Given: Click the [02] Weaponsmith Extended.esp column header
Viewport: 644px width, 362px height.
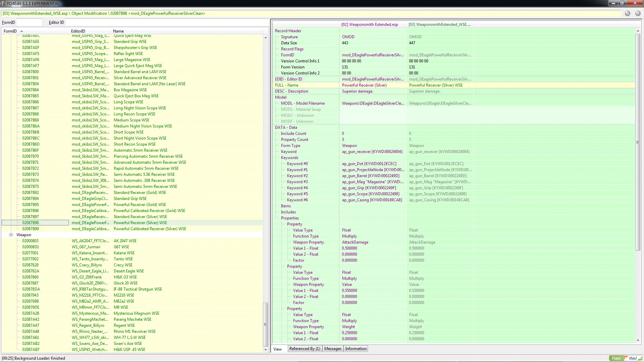Looking at the screenshot, I should click(373, 24).
